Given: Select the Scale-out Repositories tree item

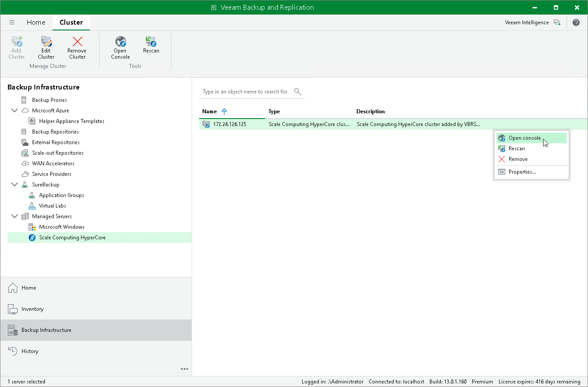Looking at the screenshot, I should pyautogui.click(x=58, y=153).
